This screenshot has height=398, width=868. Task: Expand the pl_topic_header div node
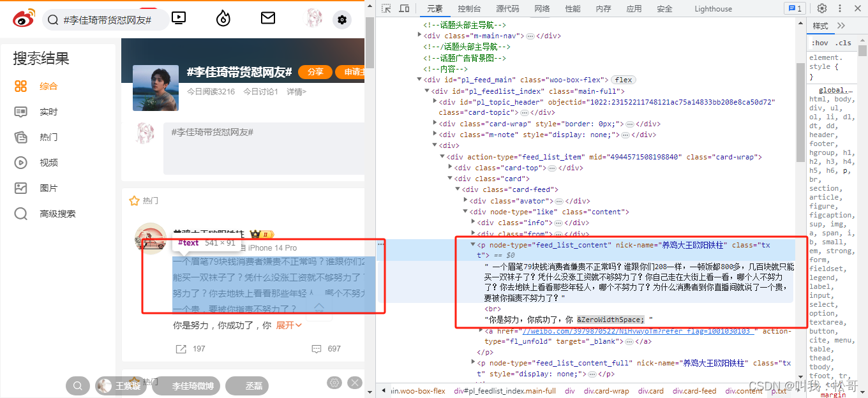[x=435, y=102]
